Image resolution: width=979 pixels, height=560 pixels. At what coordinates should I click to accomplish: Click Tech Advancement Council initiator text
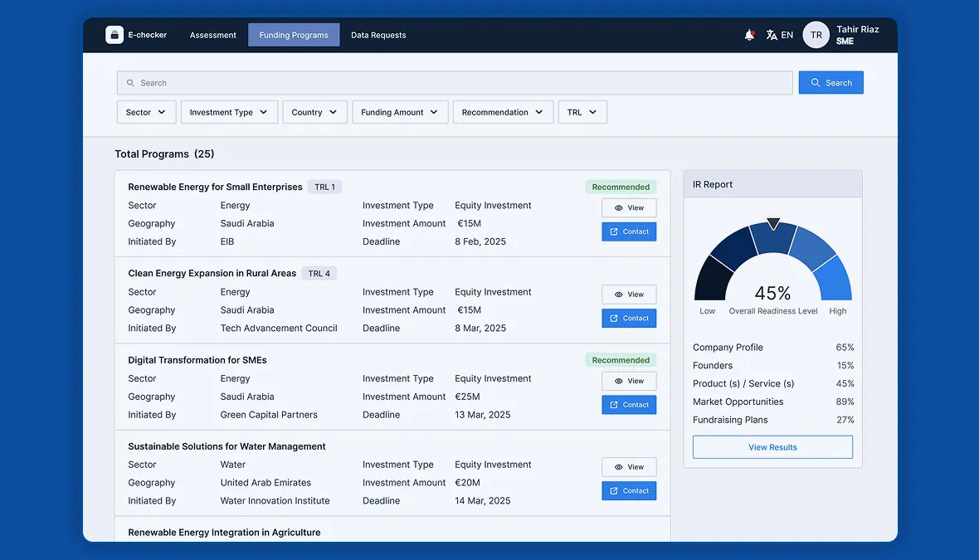279,329
